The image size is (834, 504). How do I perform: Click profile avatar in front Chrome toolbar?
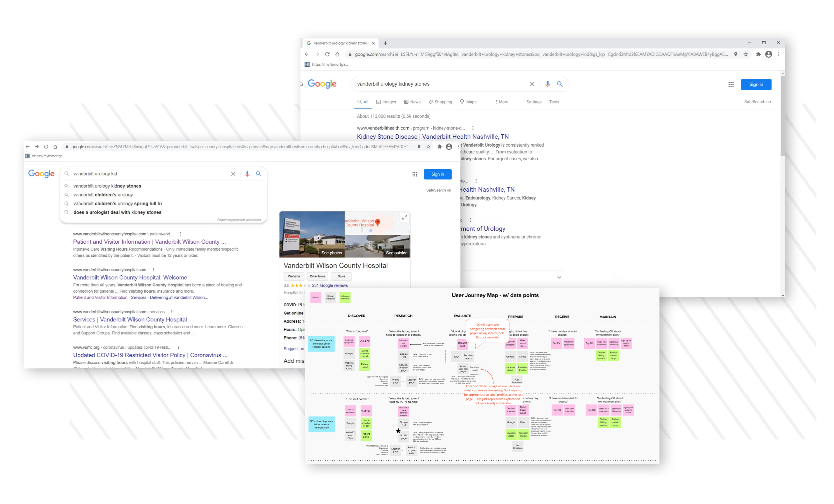449,146
